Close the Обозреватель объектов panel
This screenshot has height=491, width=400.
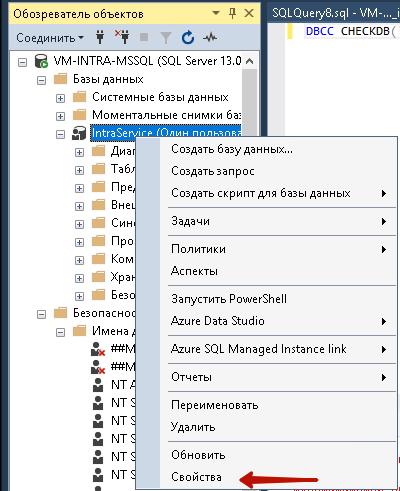pyautogui.click(x=249, y=13)
